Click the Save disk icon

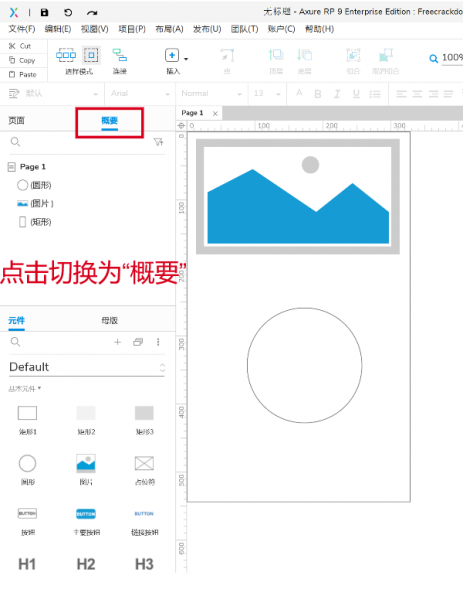tap(44, 13)
